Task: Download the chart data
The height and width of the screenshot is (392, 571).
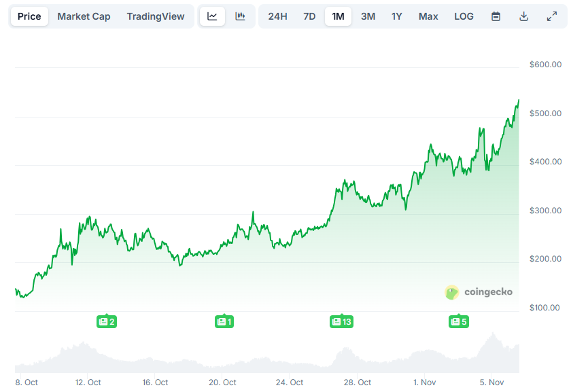Action: point(523,16)
